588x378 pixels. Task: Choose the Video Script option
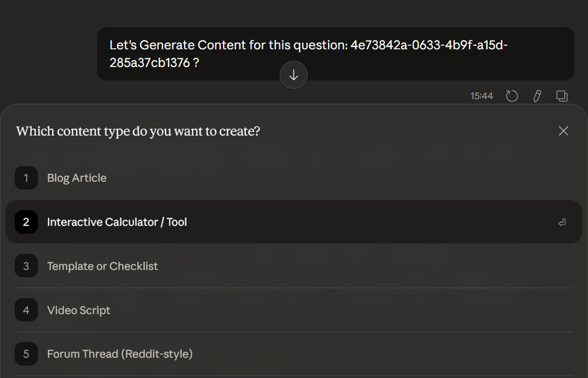click(79, 310)
